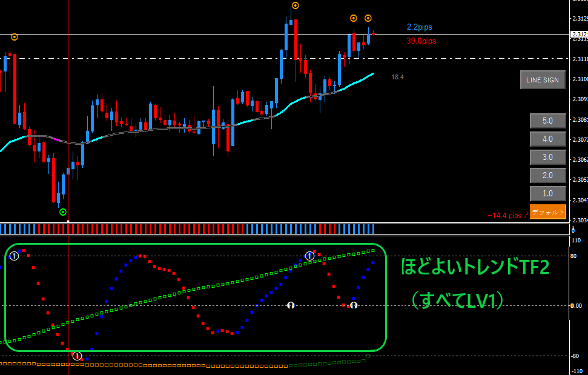This screenshot has width=588, height=375.
Task: Choose the 2.0 level button
Action: click(x=547, y=176)
